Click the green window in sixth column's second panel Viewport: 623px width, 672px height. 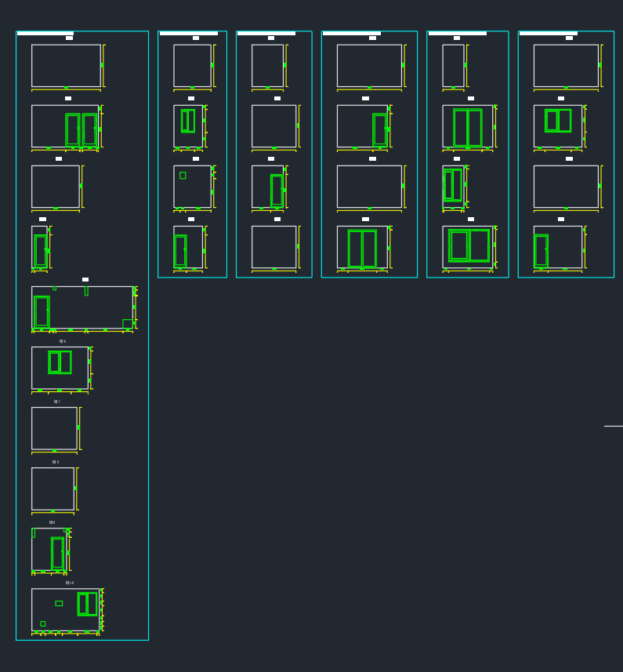click(x=558, y=121)
